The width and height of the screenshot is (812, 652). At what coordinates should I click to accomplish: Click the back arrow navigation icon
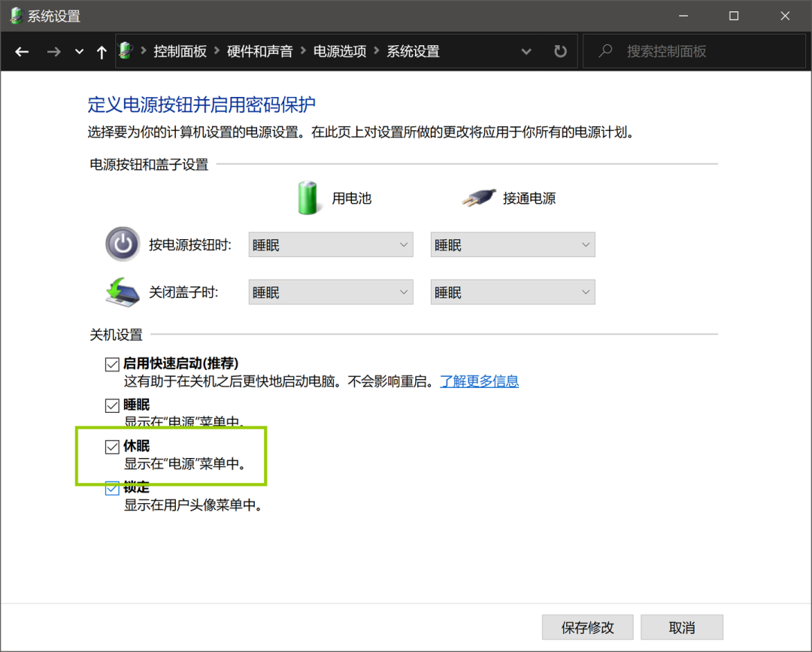[22, 52]
